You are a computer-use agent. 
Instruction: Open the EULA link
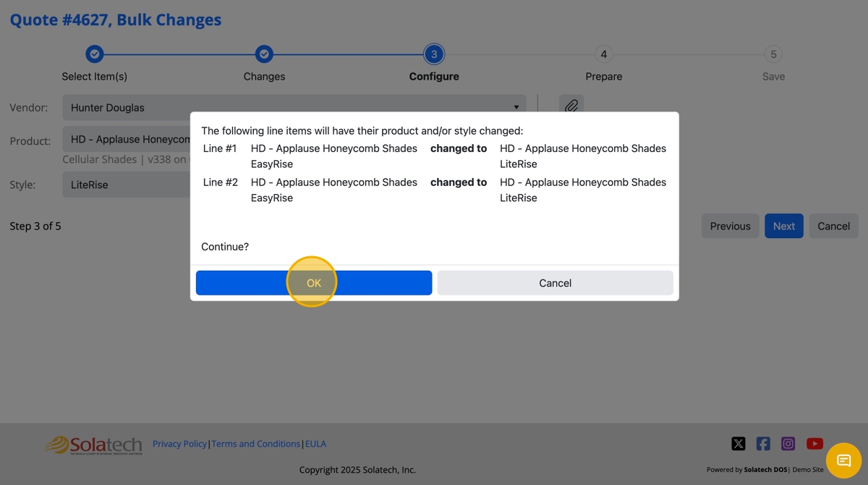click(x=315, y=444)
